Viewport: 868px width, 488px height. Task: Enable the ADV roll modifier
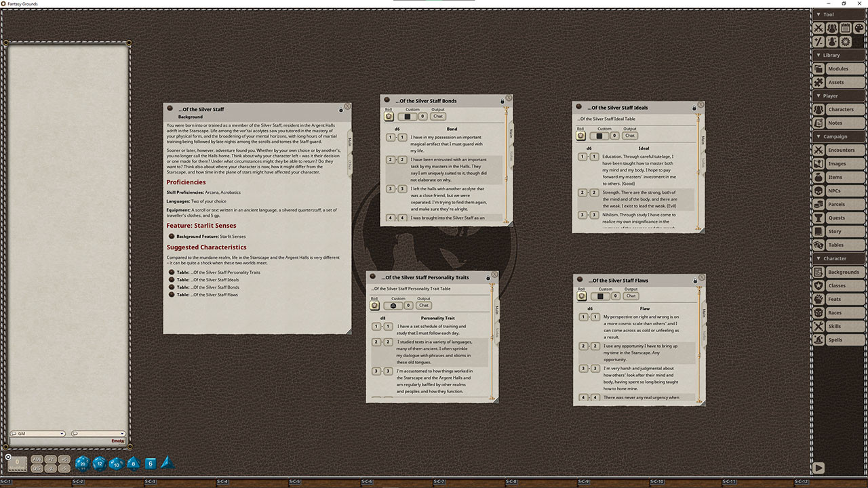[36, 460]
